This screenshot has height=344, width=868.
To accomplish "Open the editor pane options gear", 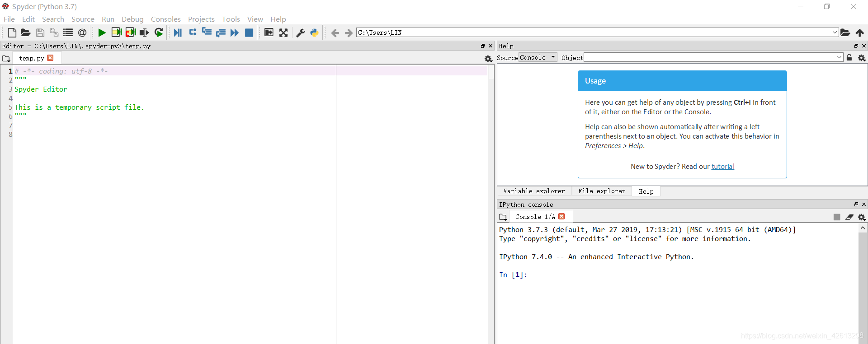I will click(x=488, y=58).
